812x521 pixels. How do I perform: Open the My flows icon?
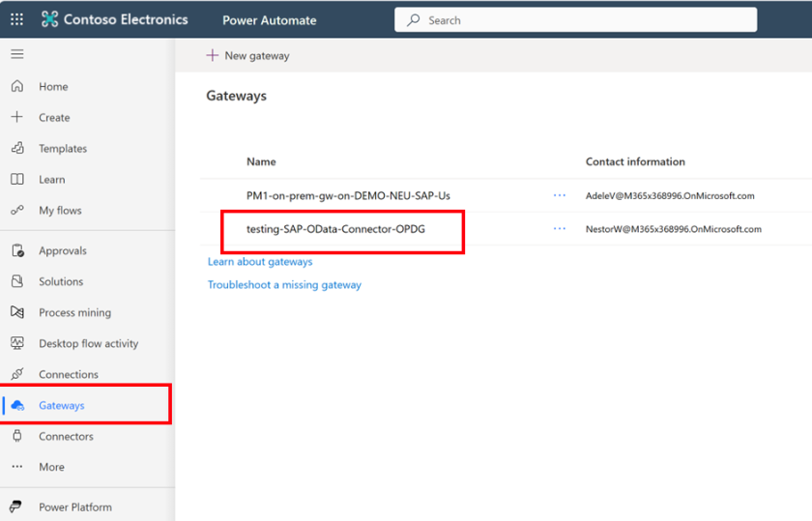coord(16,211)
